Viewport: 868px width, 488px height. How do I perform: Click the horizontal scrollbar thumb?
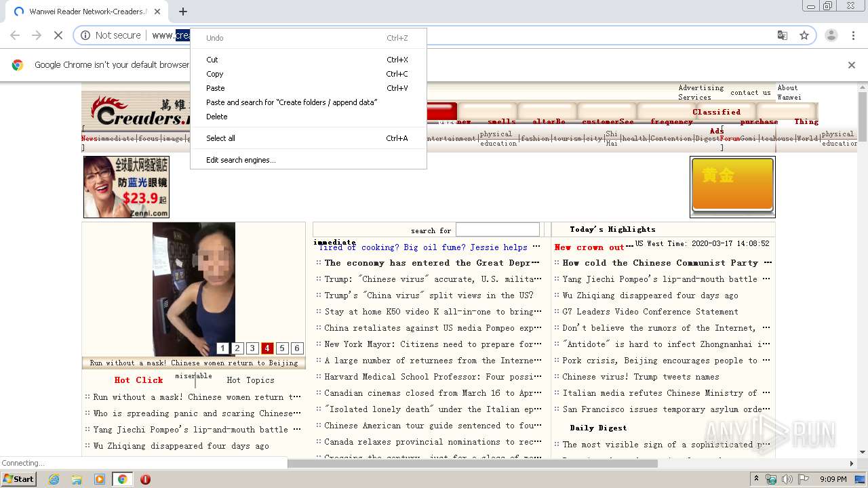pos(472,464)
